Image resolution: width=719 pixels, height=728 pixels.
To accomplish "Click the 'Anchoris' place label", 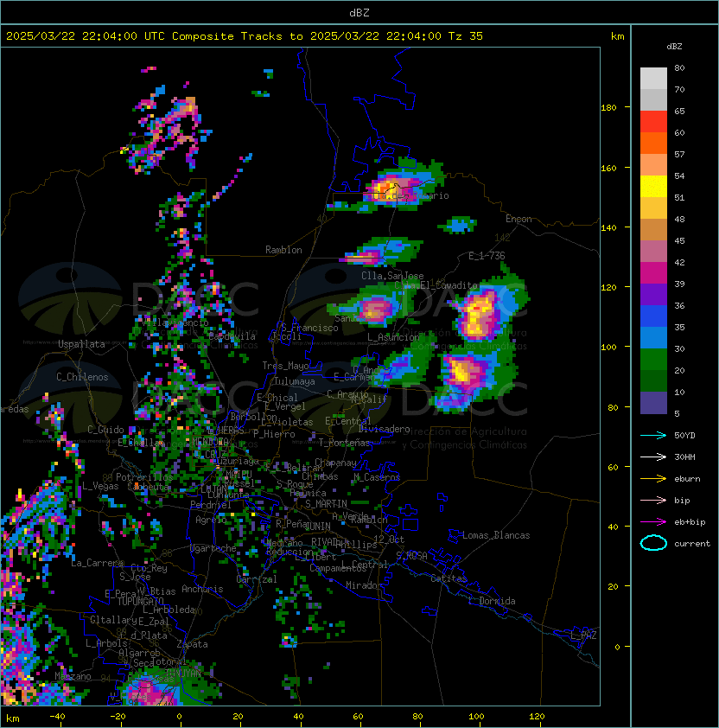I will 202,589.
